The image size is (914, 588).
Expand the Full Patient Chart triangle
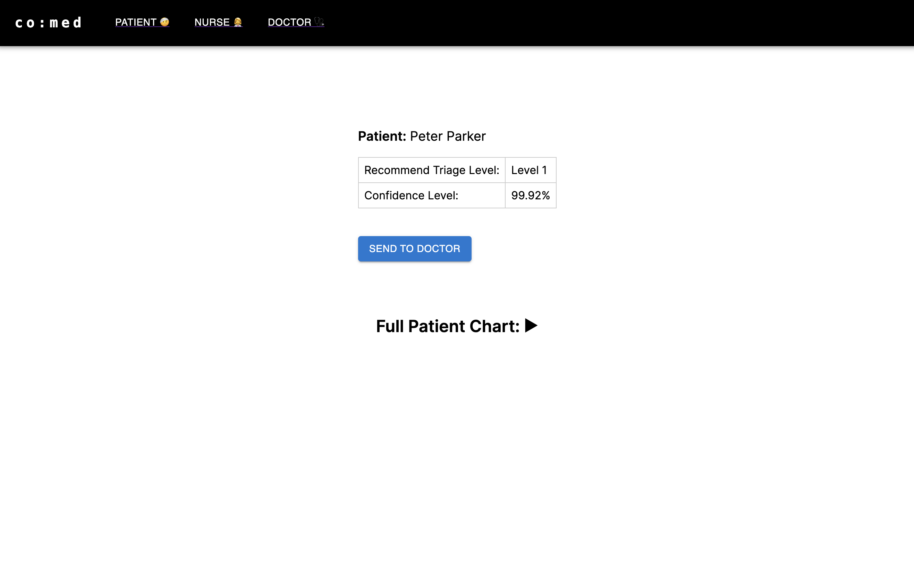point(531,326)
